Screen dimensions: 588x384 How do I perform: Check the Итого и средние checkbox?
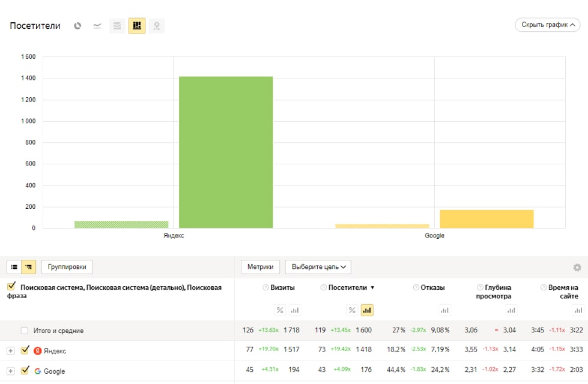point(25,331)
